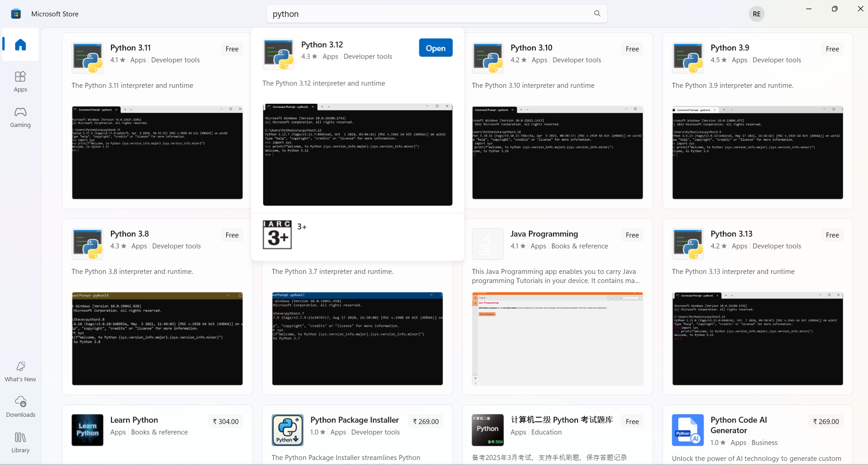
Task: Open What's New page
Action: coord(20,371)
